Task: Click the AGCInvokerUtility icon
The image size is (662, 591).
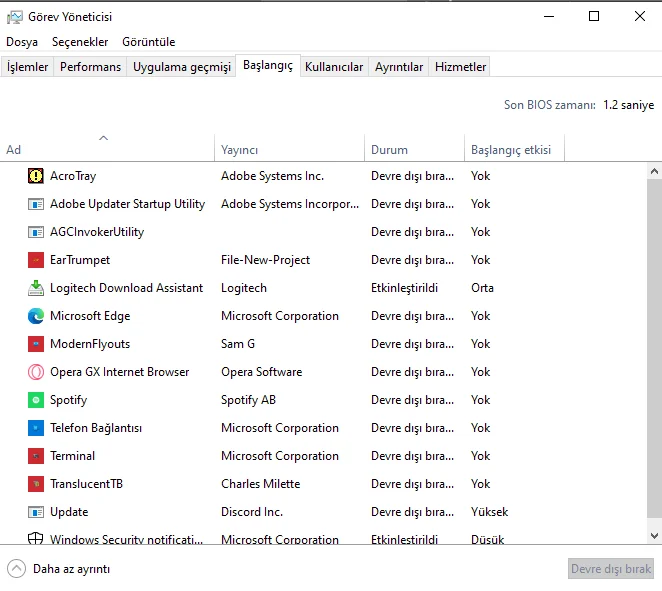Action: point(36,232)
